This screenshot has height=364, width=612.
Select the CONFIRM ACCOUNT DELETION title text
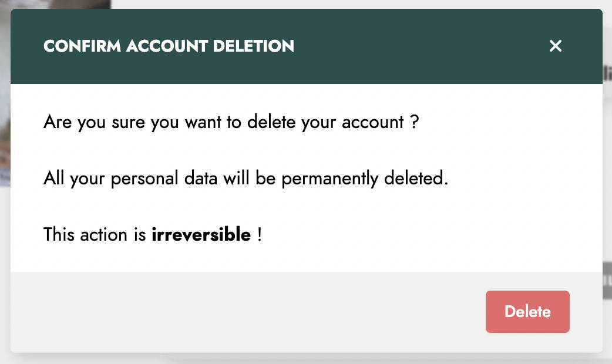[x=169, y=46]
